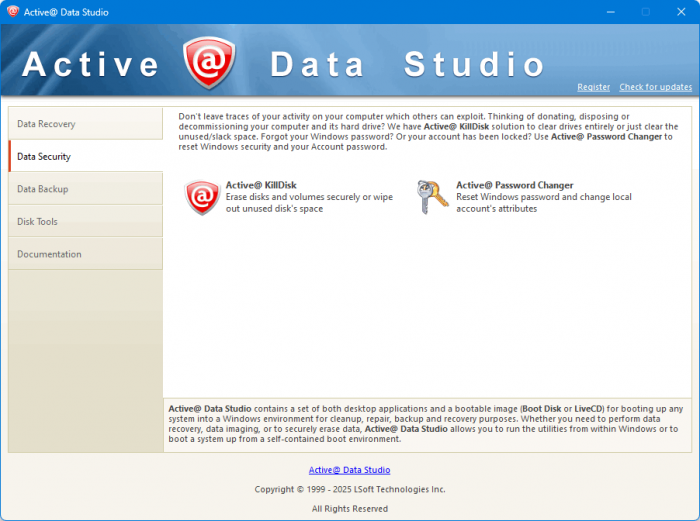Image resolution: width=700 pixels, height=521 pixels.
Task: Open the Data Backup tab
Action: [85, 189]
